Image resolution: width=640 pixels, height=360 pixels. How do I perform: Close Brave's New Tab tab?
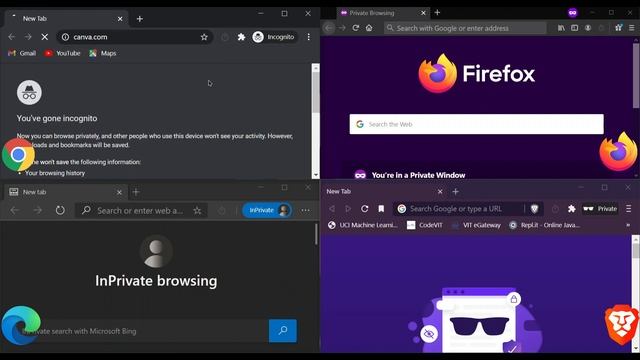(x=440, y=191)
